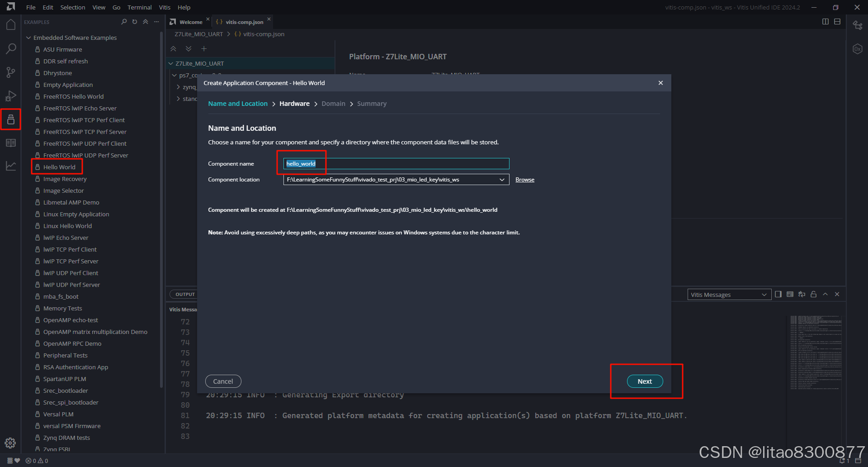Open the Terminal menu
This screenshot has height=467, width=868.
click(139, 7)
